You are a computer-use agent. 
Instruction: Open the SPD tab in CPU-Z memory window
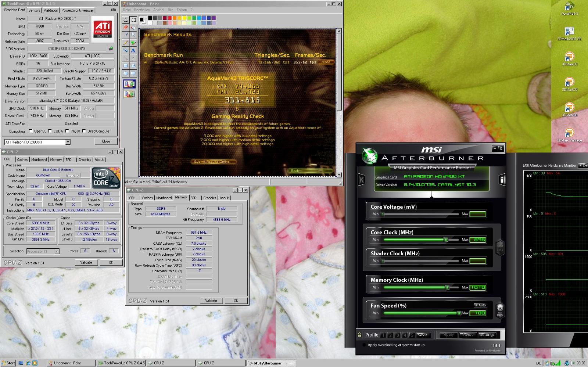pyautogui.click(x=194, y=198)
